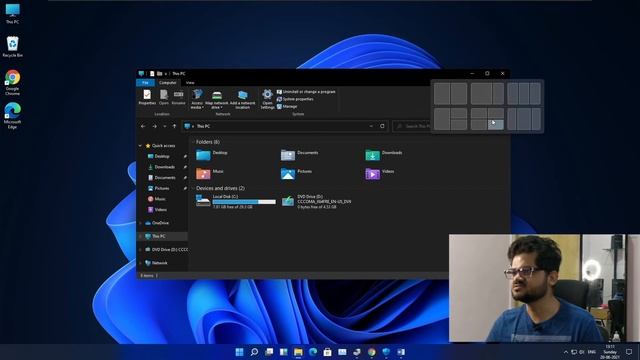
Task: Switch to the Computer ribbon tab
Action: click(x=167, y=82)
